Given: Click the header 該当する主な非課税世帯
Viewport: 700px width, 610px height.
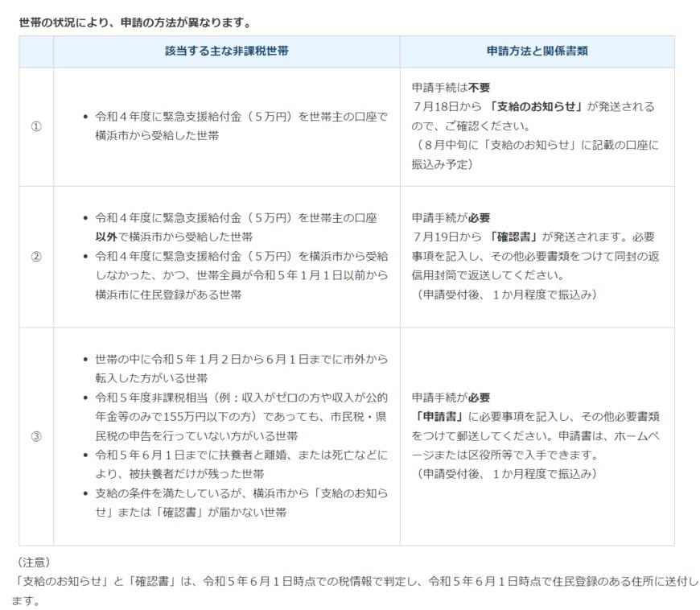Looking at the screenshot, I should point(226,52).
